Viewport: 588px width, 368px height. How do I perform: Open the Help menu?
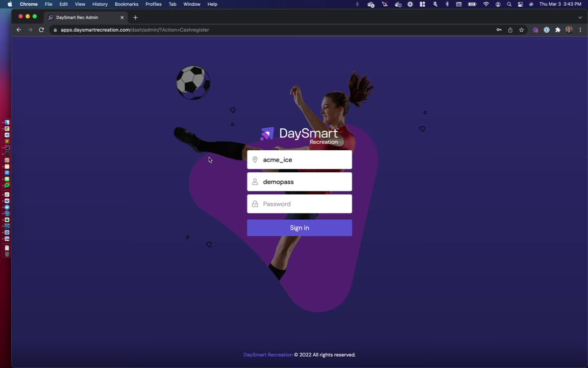point(212,4)
